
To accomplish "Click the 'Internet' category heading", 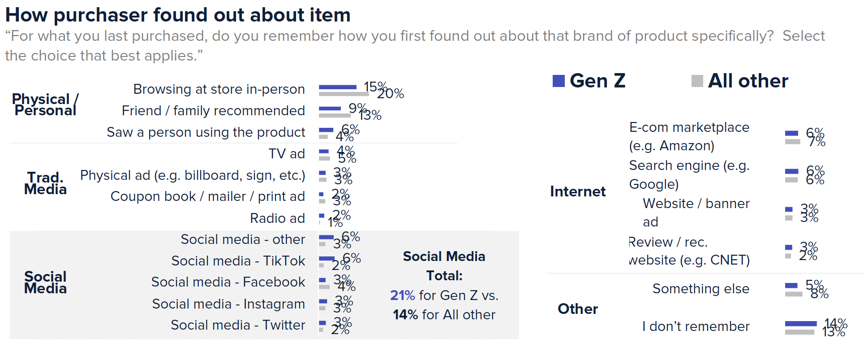I will click(x=578, y=191).
